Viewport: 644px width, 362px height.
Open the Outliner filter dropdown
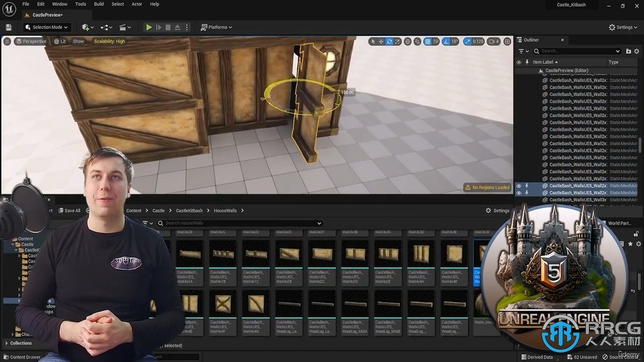(x=524, y=51)
